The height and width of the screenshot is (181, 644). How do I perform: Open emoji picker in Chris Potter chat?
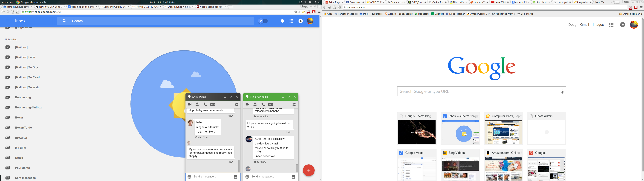[x=190, y=177]
